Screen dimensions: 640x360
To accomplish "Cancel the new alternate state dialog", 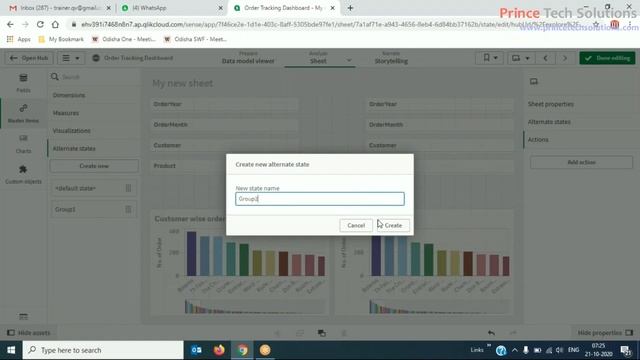I will coord(356,225).
